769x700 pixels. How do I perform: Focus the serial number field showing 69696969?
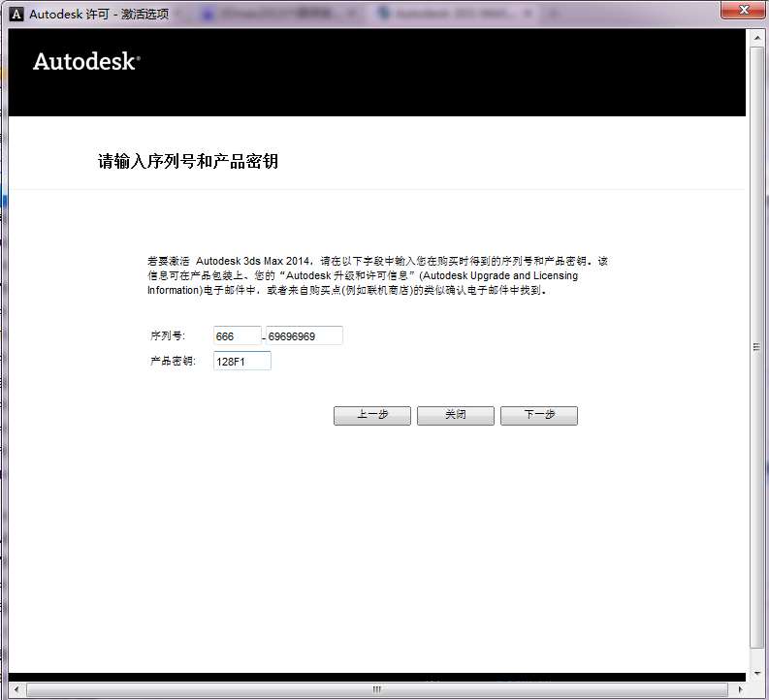click(304, 335)
